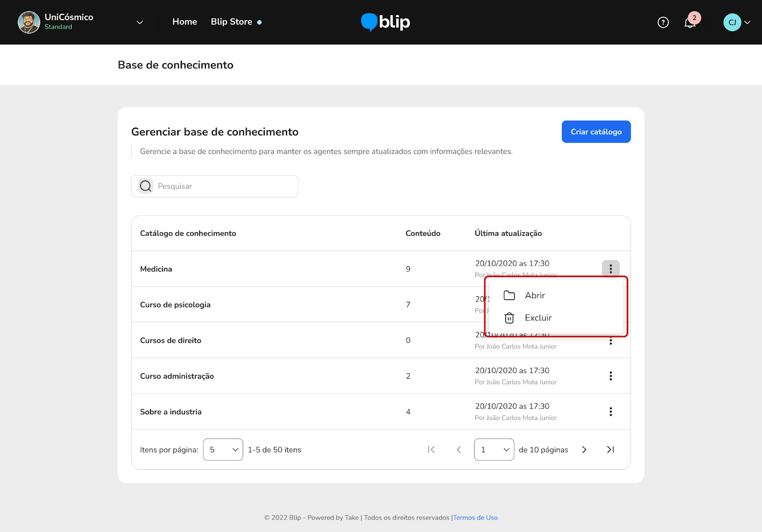
Task: Click the help question mark icon
Action: click(663, 22)
